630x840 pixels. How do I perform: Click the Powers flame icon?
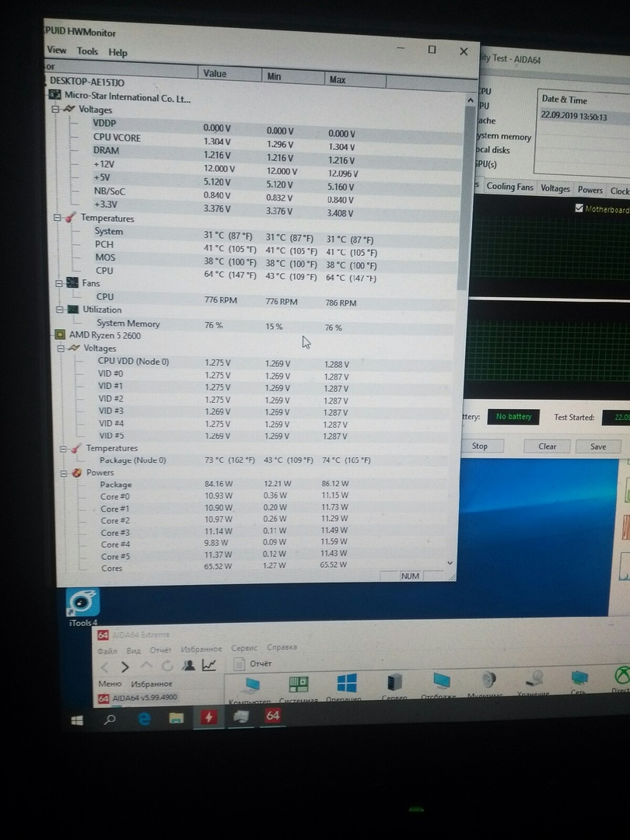pyautogui.click(x=77, y=473)
